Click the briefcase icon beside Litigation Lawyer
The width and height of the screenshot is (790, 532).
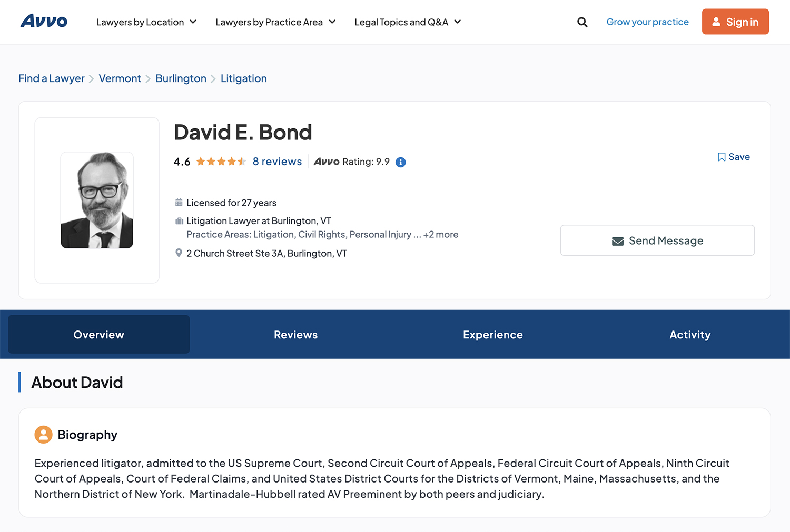click(x=179, y=221)
